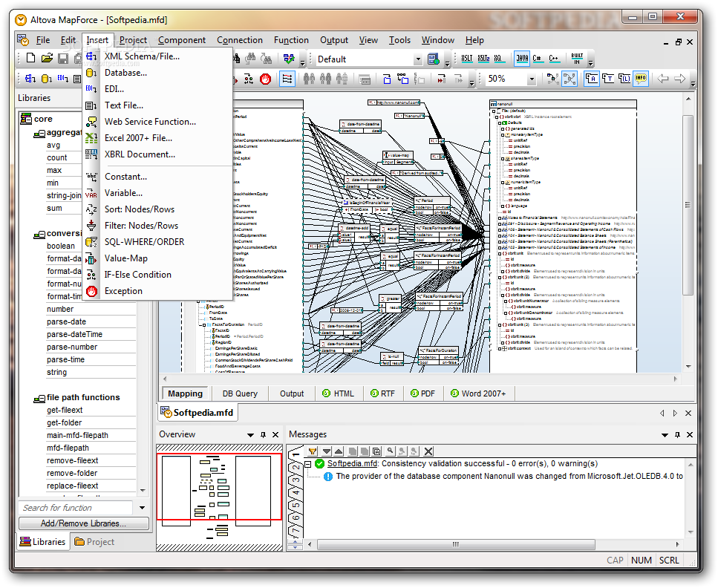
Task: Select the Softpedia.mfd document tab
Action: coord(198,413)
